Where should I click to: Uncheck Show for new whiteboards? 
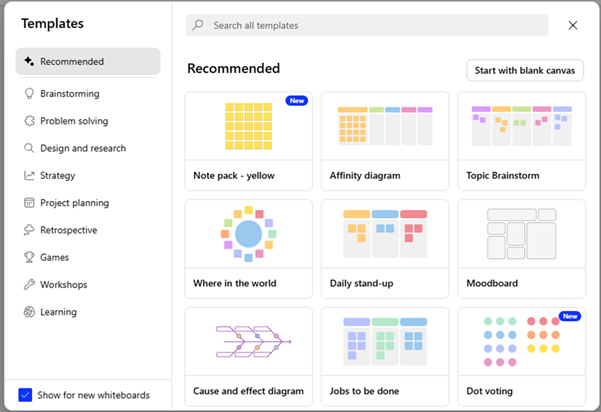pos(26,395)
